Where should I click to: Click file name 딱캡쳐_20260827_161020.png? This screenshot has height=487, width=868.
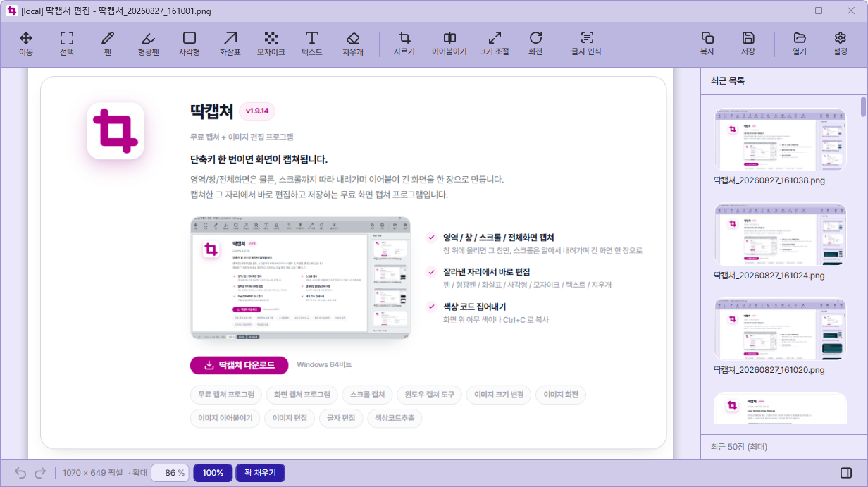(x=769, y=370)
